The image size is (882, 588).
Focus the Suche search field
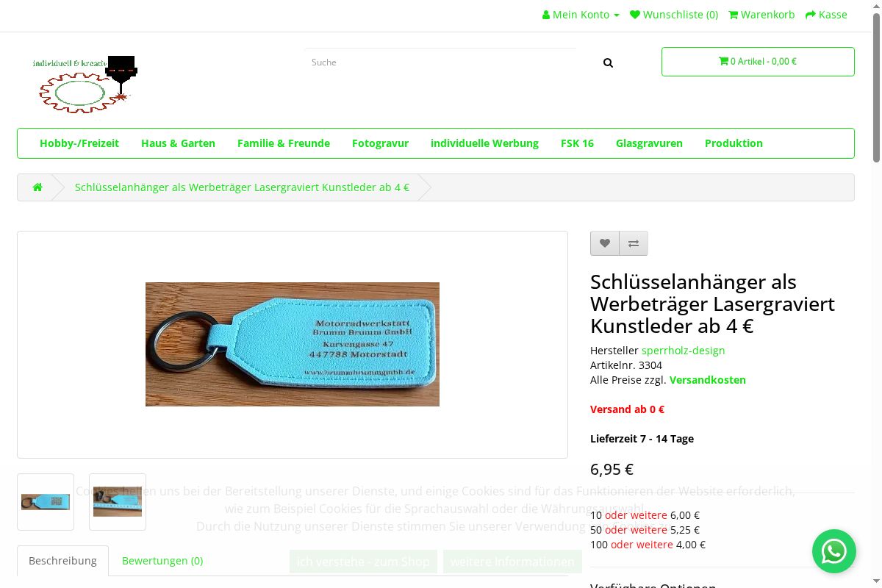tap(440, 62)
